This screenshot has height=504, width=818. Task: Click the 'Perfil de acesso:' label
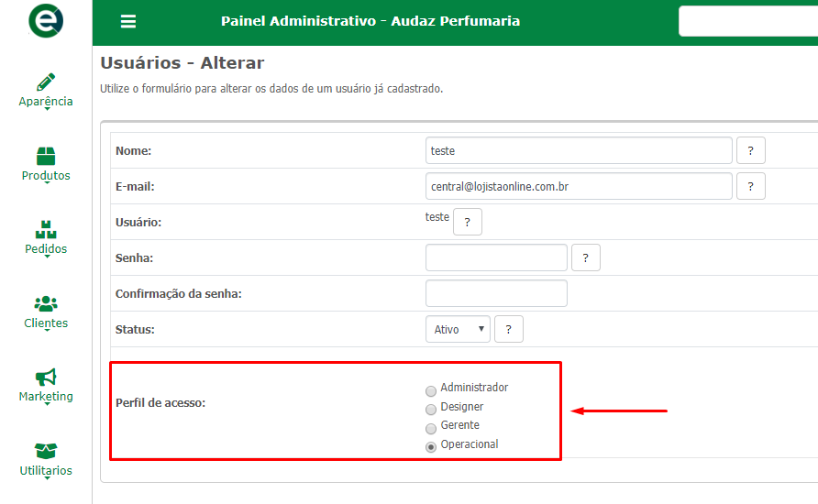tap(160, 403)
